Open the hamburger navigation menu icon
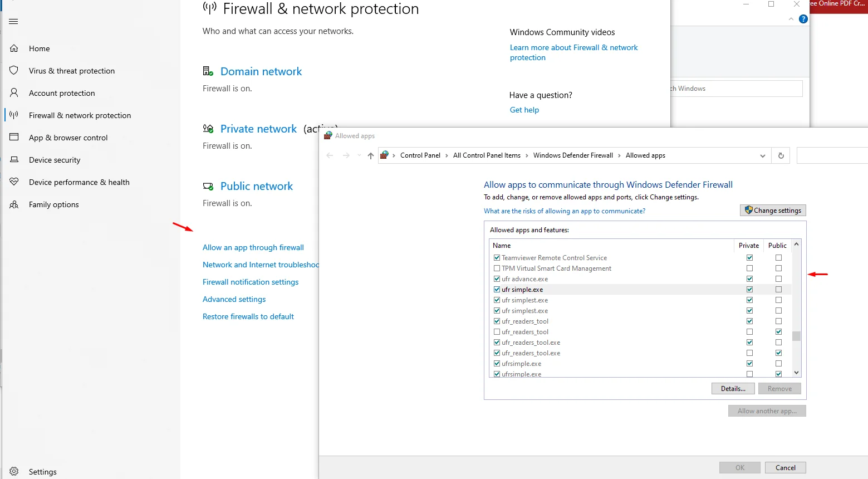 14,22
